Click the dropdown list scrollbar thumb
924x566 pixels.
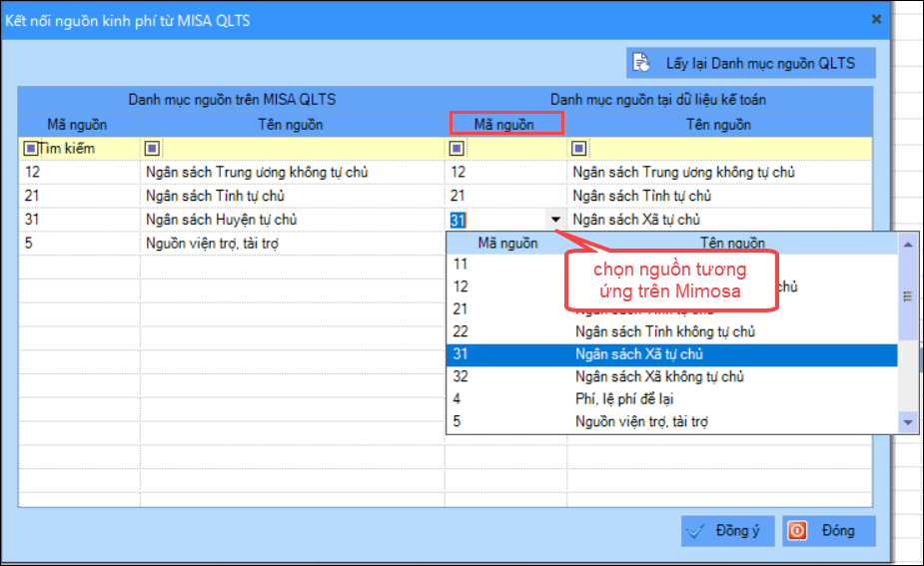coord(907,297)
